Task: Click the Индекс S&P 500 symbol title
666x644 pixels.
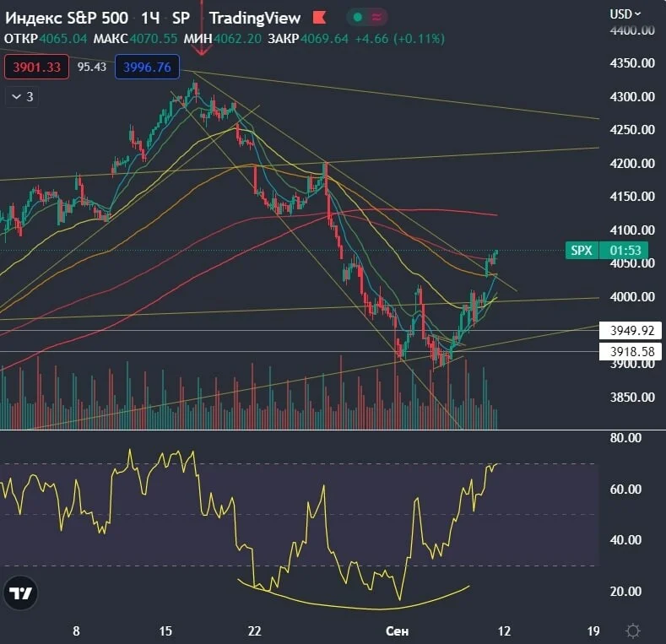Action: [66, 18]
